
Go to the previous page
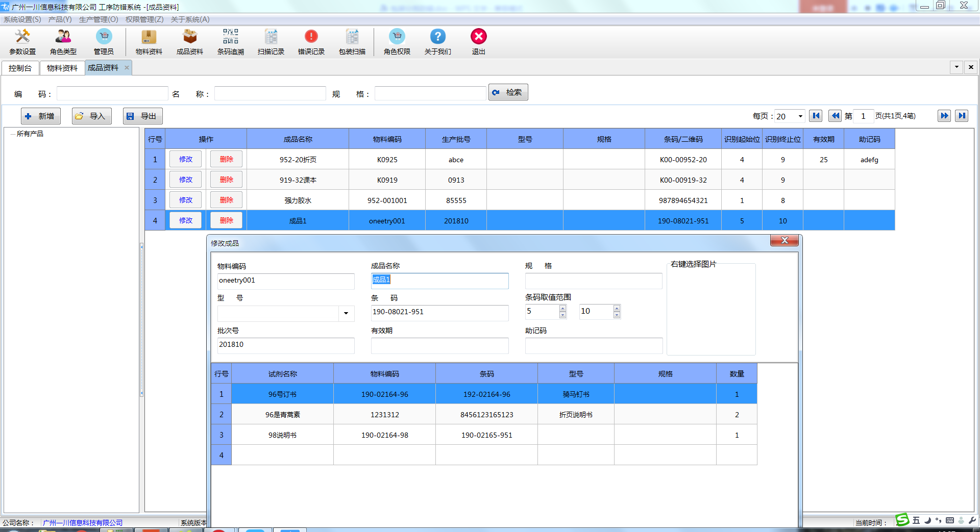835,116
